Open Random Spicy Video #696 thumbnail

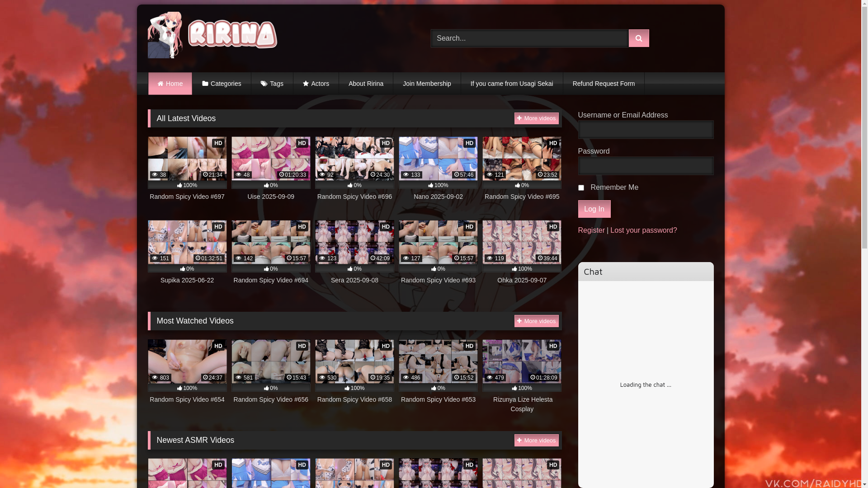click(x=354, y=159)
